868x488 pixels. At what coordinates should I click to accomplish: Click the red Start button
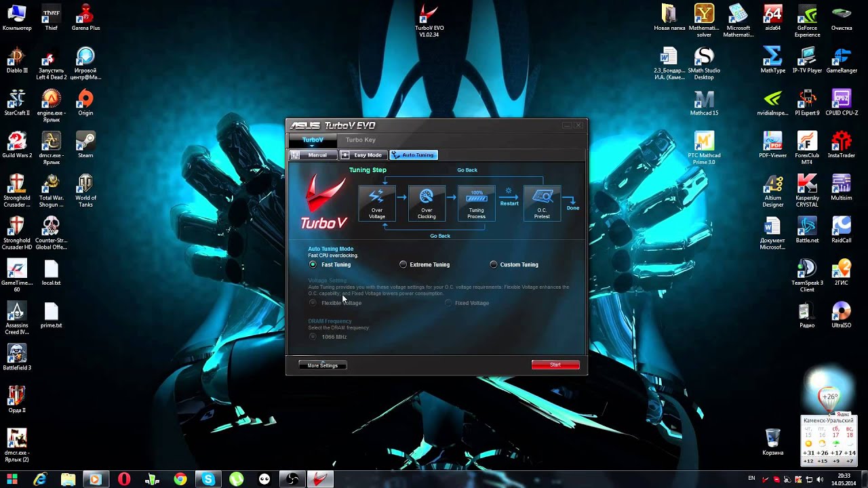pyautogui.click(x=555, y=365)
